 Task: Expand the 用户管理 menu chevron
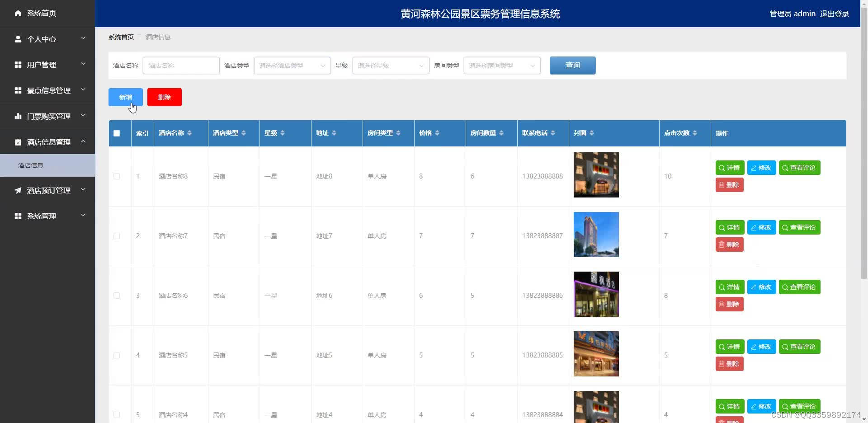[x=83, y=64]
